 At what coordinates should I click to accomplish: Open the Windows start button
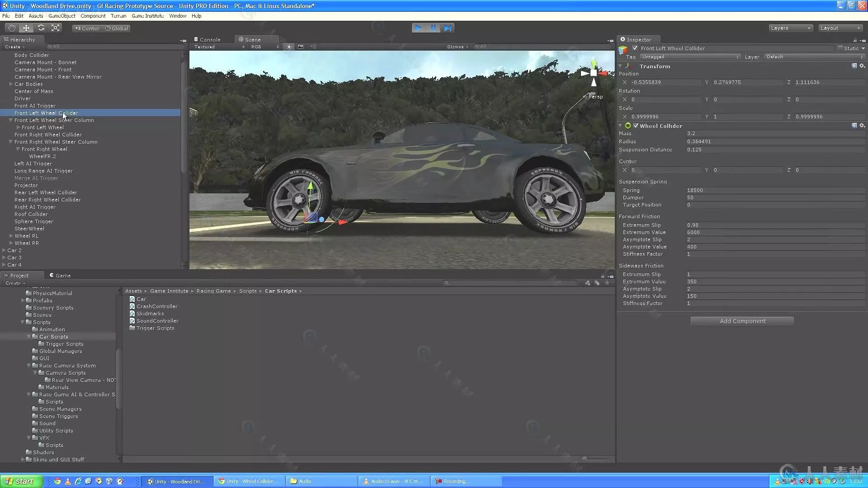point(21,481)
